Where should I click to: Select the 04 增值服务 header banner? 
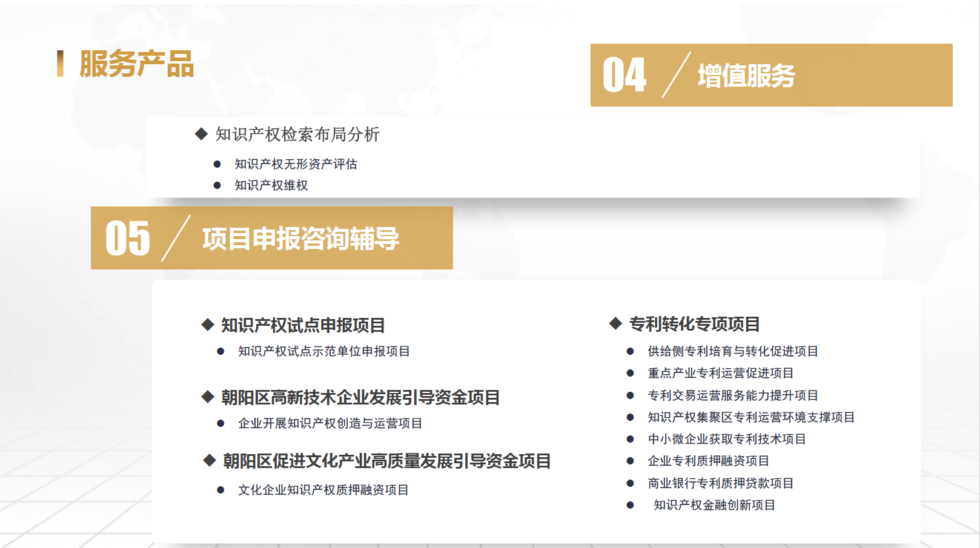(771, 75)
